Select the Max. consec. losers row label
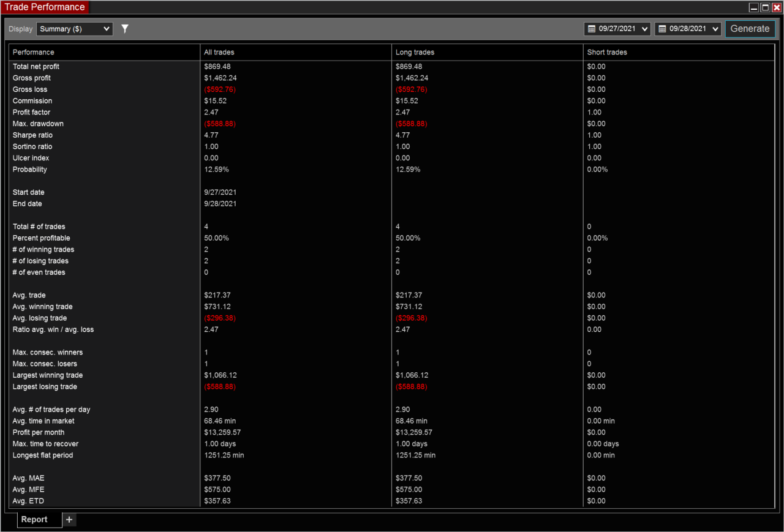 tap(45, 364)
